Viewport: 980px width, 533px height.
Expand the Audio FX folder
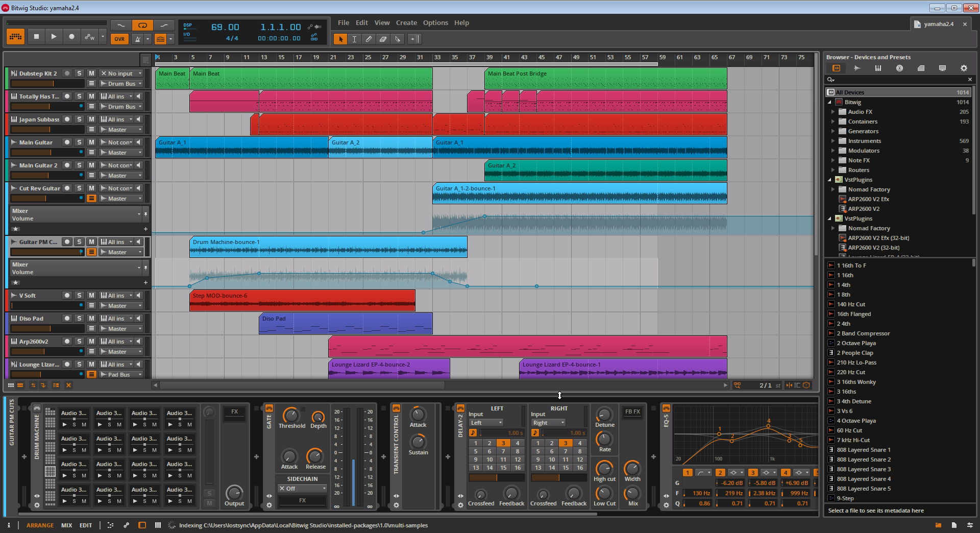point(833,112)
